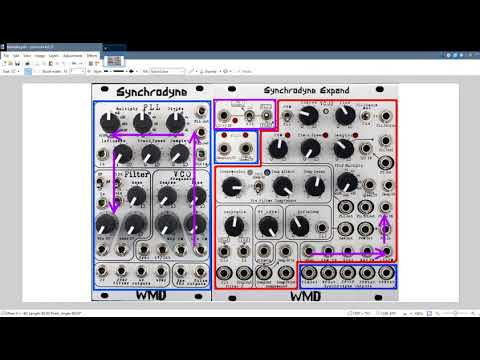The width and height of the screenshot is (480, 360).
Task: Click the Copy toolbar icon
Action: pos(44,63)
